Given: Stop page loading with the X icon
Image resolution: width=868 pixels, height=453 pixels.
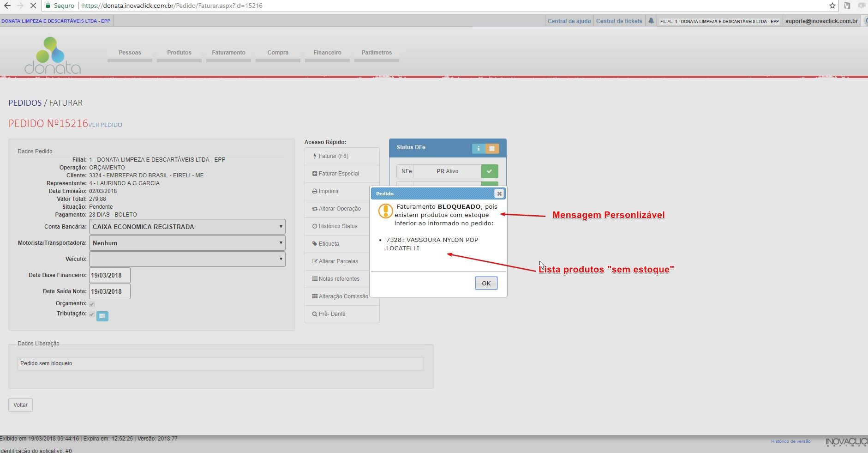Looking at the screenshot, I should pos(33,6).
